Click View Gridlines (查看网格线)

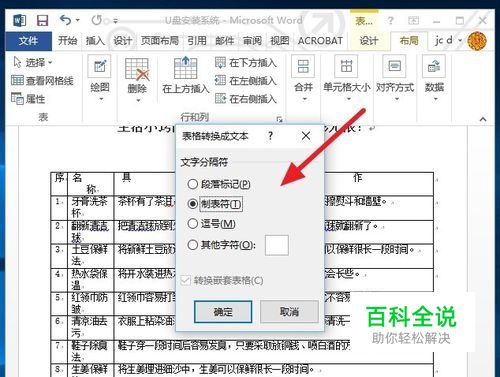pos(42,81)
